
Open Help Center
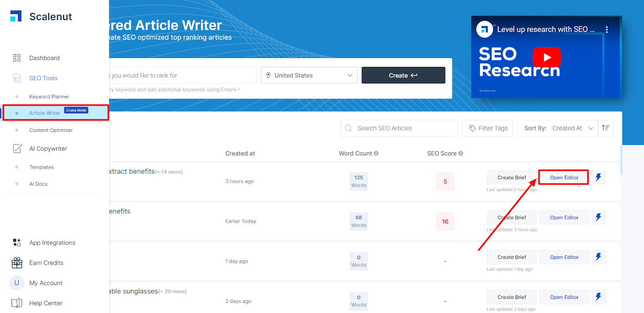[x=46, y=303]
